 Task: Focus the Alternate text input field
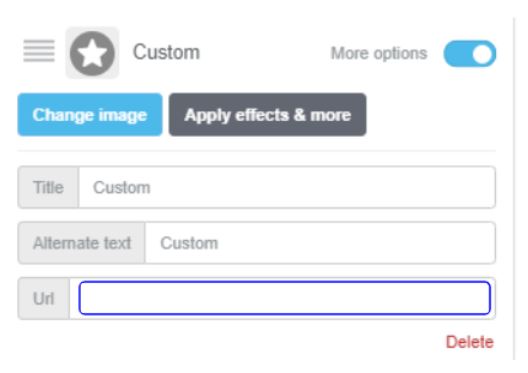[320, 243]
